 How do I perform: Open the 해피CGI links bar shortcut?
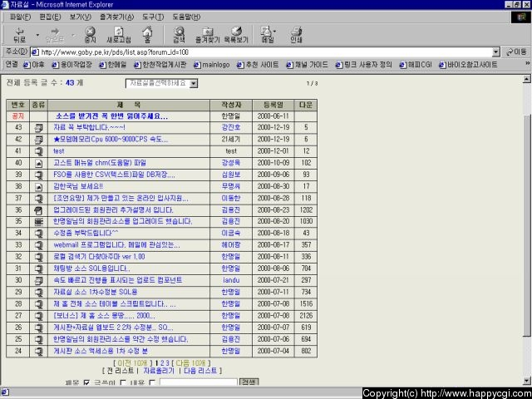(x=416, y=65)
